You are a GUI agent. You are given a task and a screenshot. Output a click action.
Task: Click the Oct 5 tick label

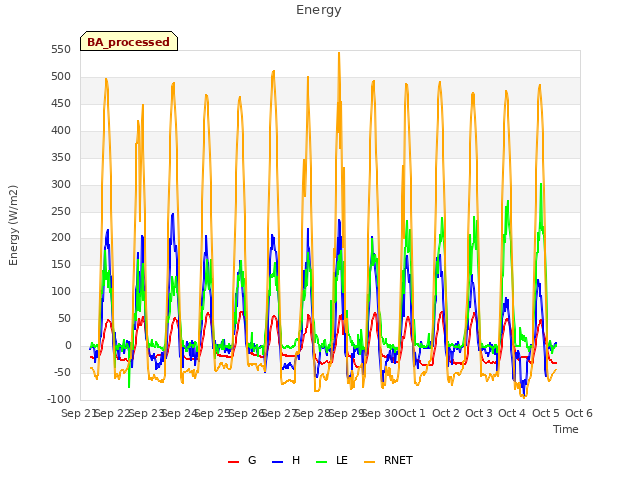[546, 413]
